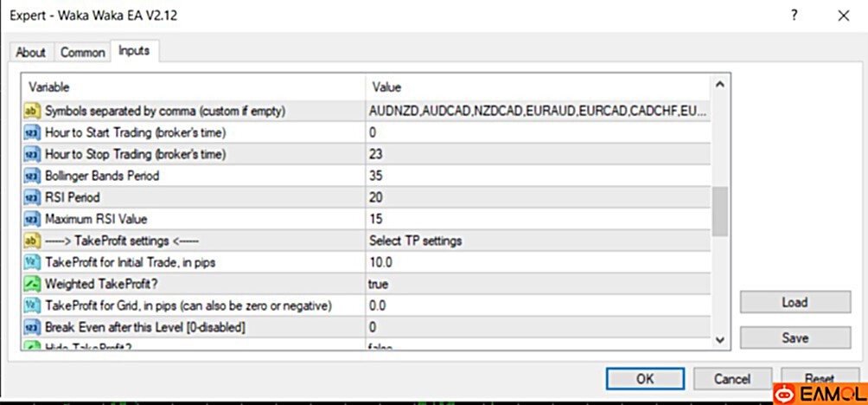868x405 pixels.
Task: Click 'TakeProfit settings' separator label
Action: coord(121,241)
